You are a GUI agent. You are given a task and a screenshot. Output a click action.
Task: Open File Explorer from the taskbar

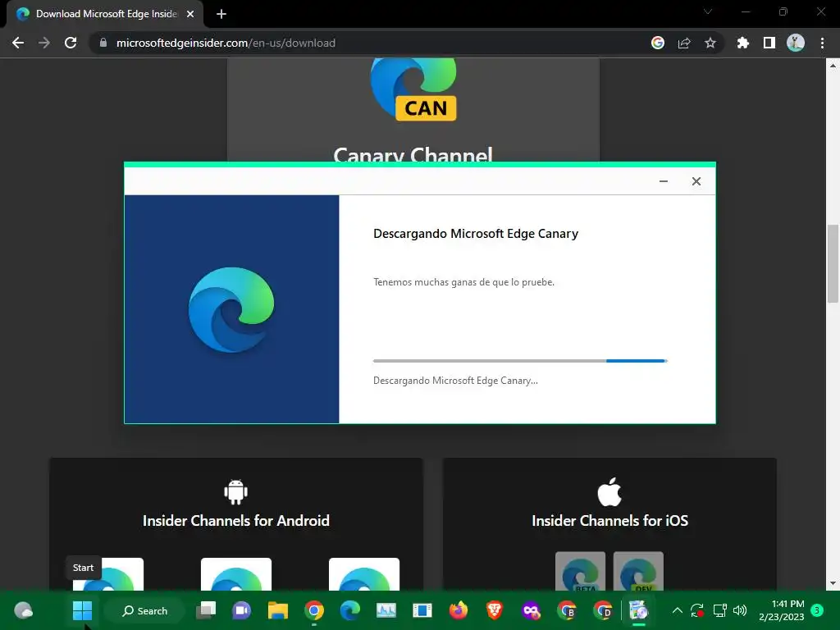(x=278, y=610)
